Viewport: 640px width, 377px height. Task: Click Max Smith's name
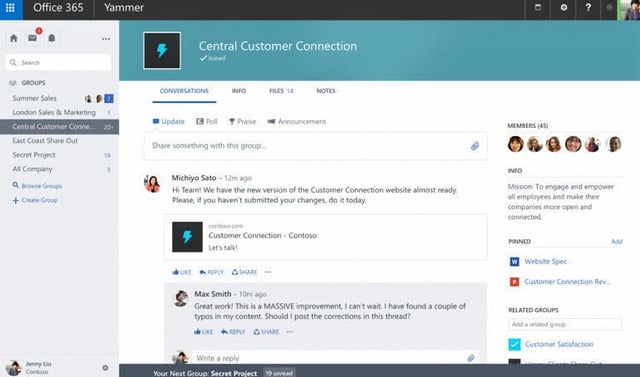point(213,294)
